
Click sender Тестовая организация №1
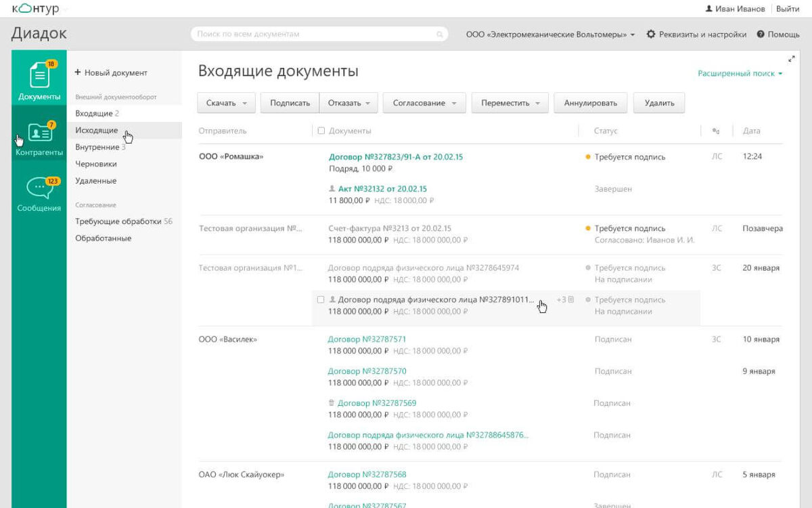250,268
